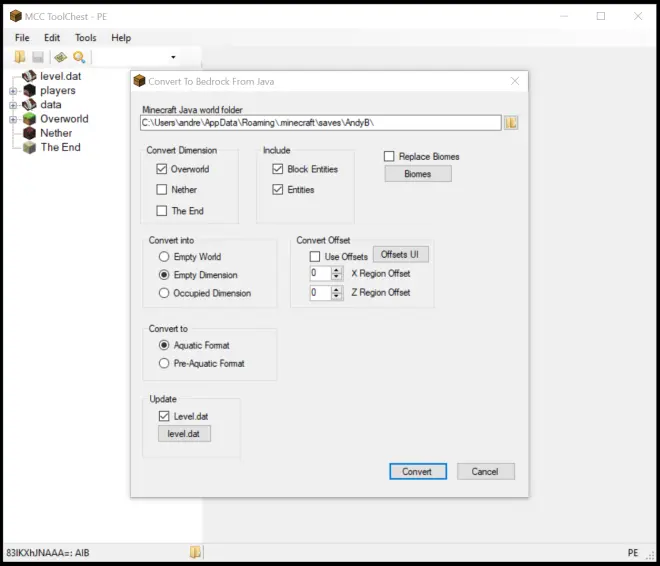This screenshot has width=660, height=566.
Task: Click the level.dat button
Action: point(184,434)
